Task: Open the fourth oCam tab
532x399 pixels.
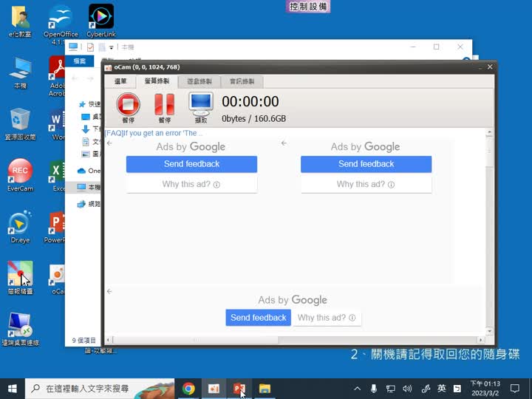Action: pyautogui.click(x=242, y=81)
